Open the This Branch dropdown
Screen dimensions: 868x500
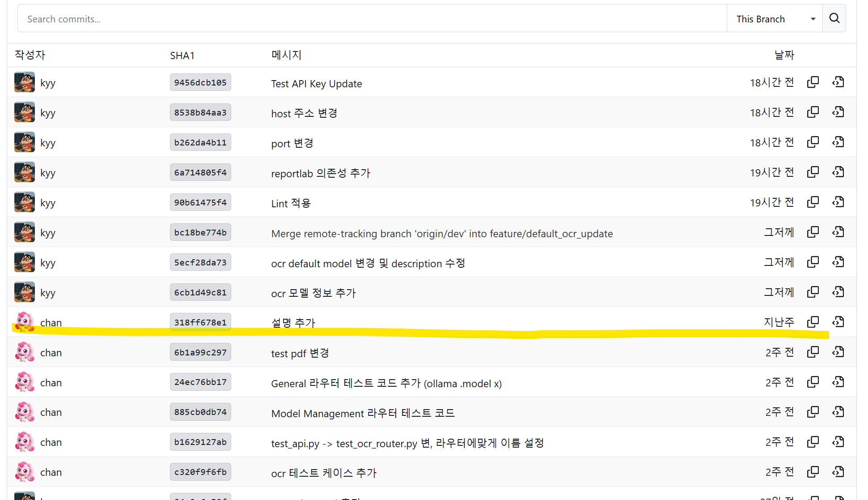(x=775, y=19)
